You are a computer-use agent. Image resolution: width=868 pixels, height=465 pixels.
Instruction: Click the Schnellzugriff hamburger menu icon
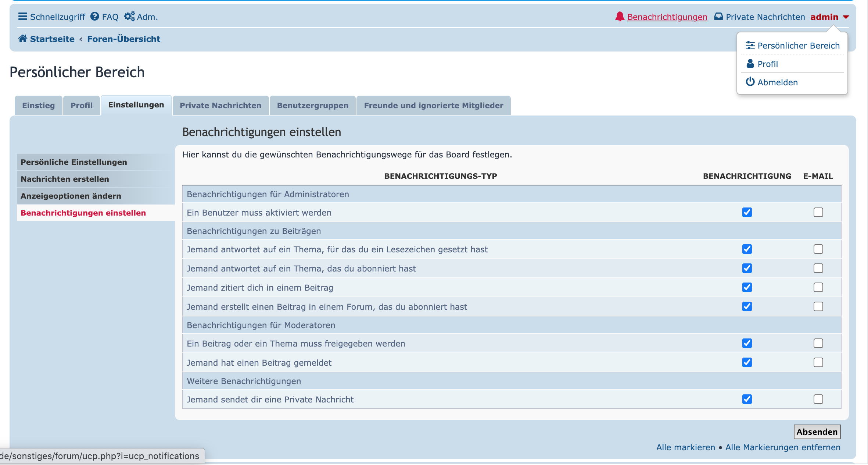point(22,17)
